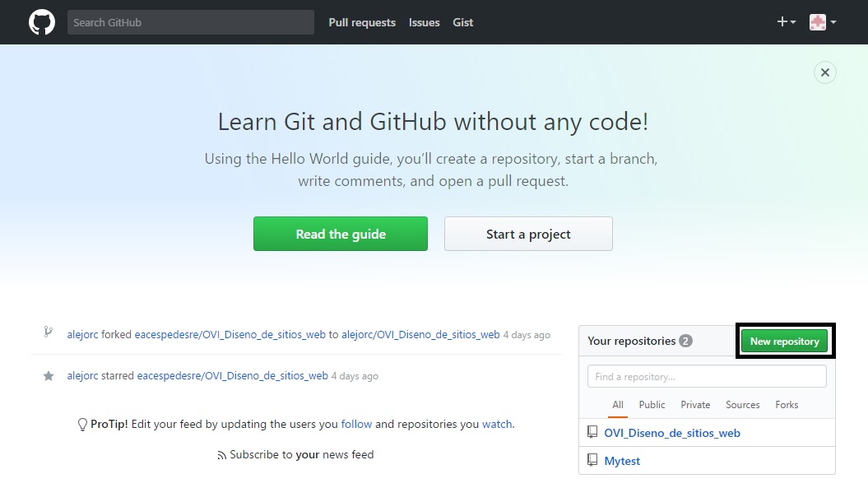The image size is (868, 488).
Task: Open Gist from the header
Action: [462, 23]
